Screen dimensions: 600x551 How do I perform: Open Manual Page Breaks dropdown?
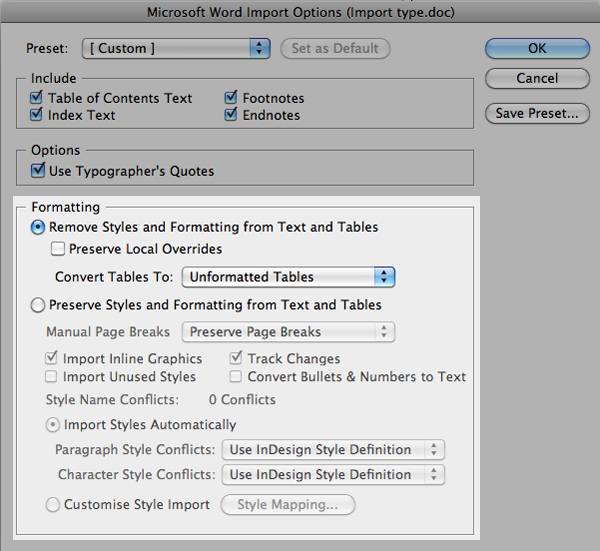pos(288,332)
